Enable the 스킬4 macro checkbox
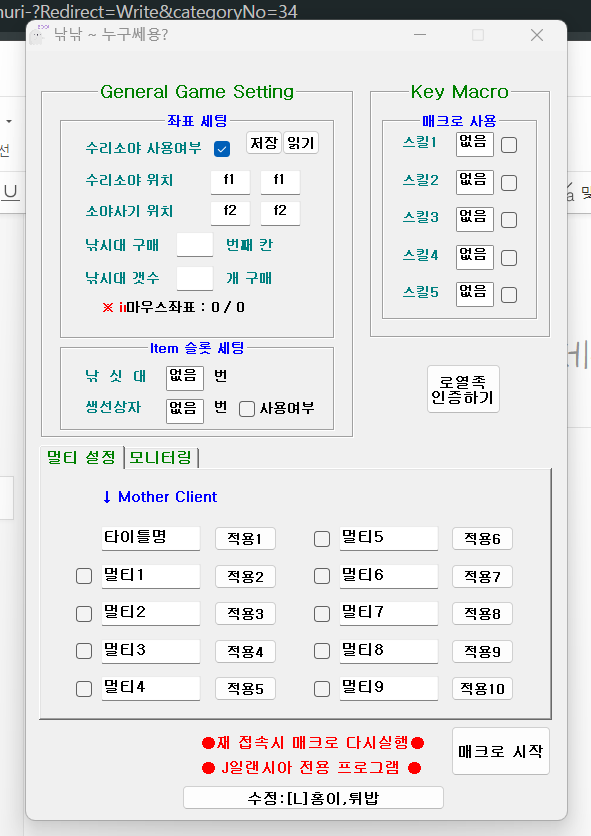Viewport: 591px width, 836px height. (x=509, y=258)
